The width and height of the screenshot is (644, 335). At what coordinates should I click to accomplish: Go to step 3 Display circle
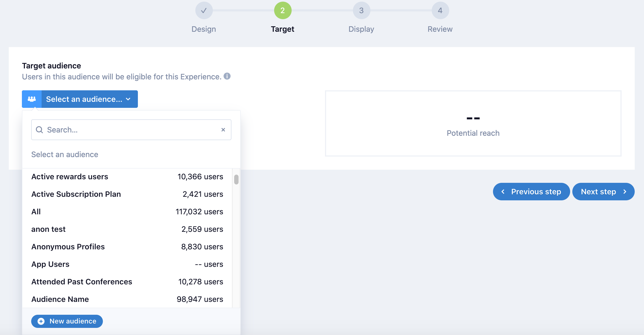click(361, 11)
